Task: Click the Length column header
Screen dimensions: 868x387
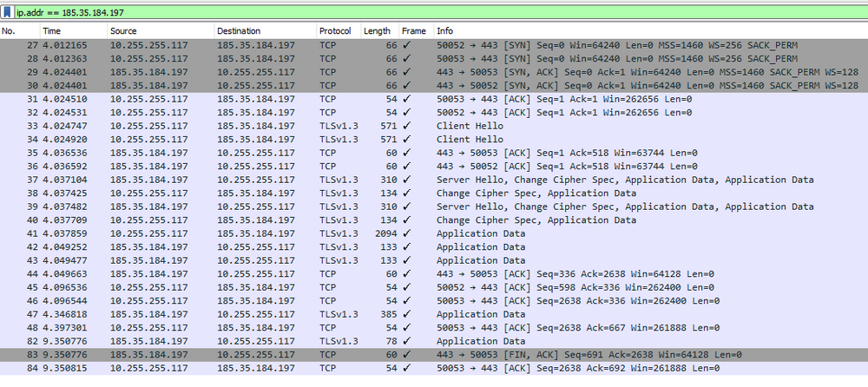Action: click(377, 31)
